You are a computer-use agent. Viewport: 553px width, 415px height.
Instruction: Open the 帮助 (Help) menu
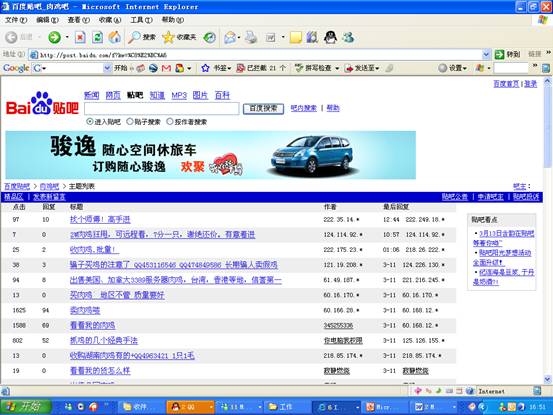(172, 20)
